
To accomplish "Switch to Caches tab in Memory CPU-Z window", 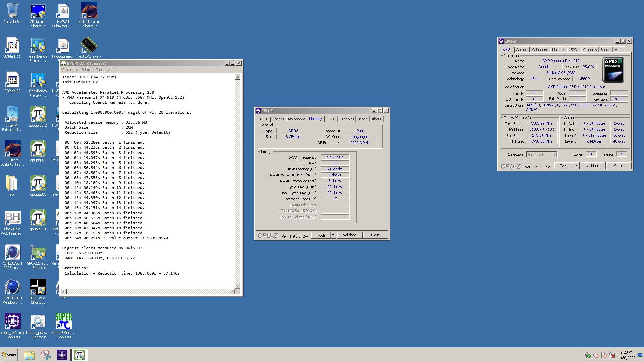I will (278, 119).
